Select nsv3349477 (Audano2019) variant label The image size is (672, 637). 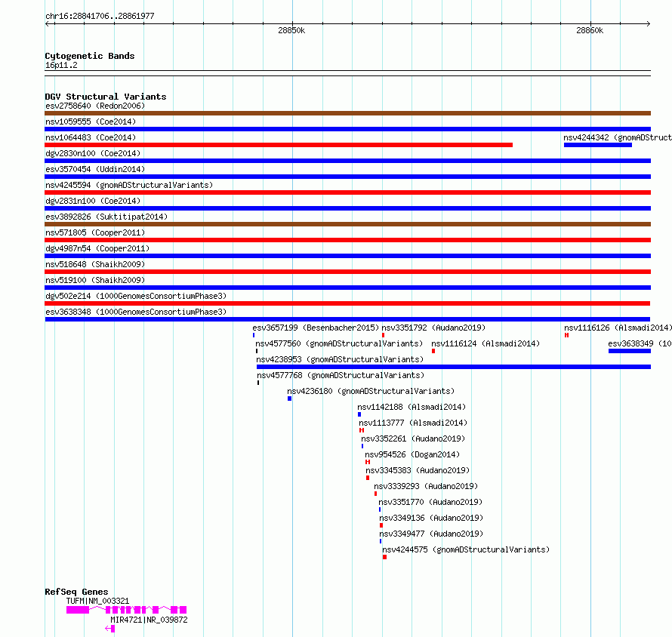point(431,534)
